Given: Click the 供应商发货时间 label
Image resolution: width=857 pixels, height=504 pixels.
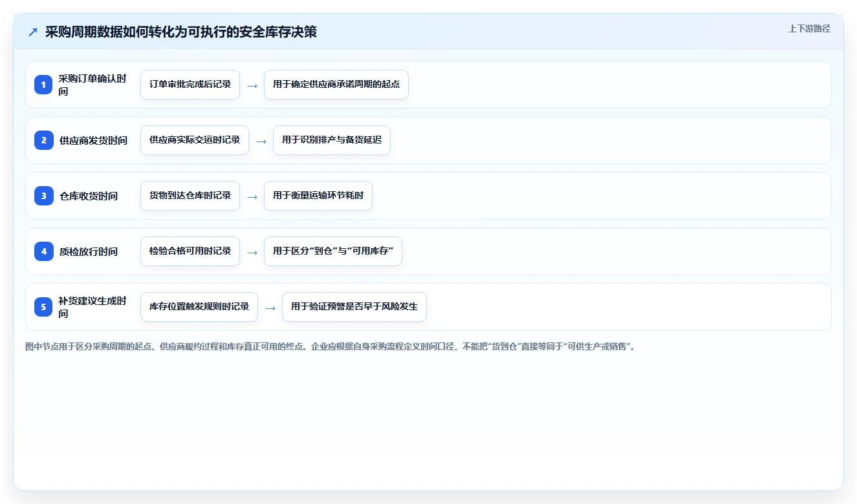Looking at the screenshot, I should pos(93,140).
